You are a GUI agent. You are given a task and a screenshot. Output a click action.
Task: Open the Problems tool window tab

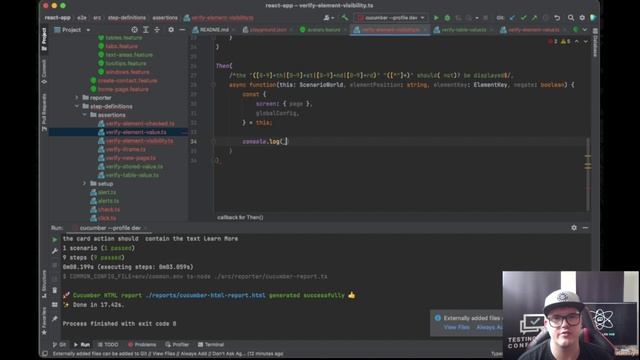142,344
